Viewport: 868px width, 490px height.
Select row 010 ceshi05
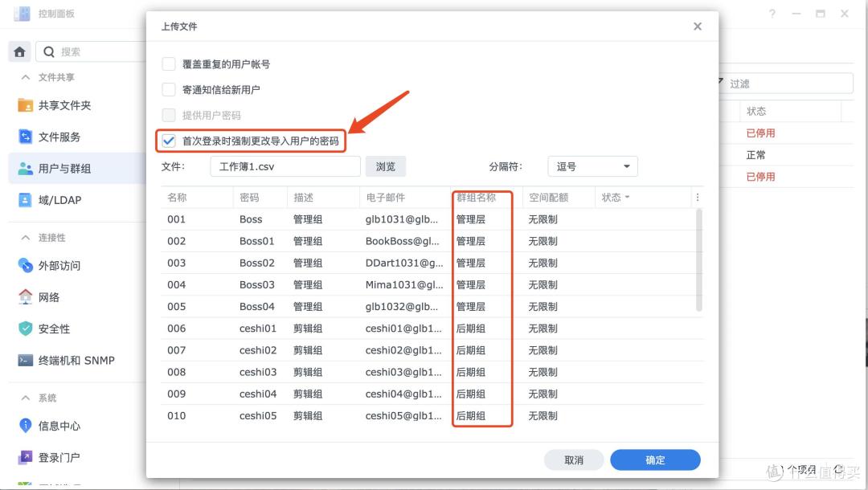[432, 416]
